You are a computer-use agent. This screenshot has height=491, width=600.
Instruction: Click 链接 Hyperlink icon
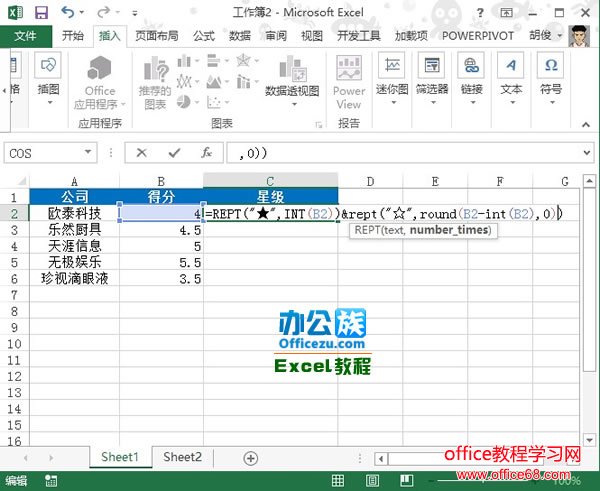(x=471, y=80)
